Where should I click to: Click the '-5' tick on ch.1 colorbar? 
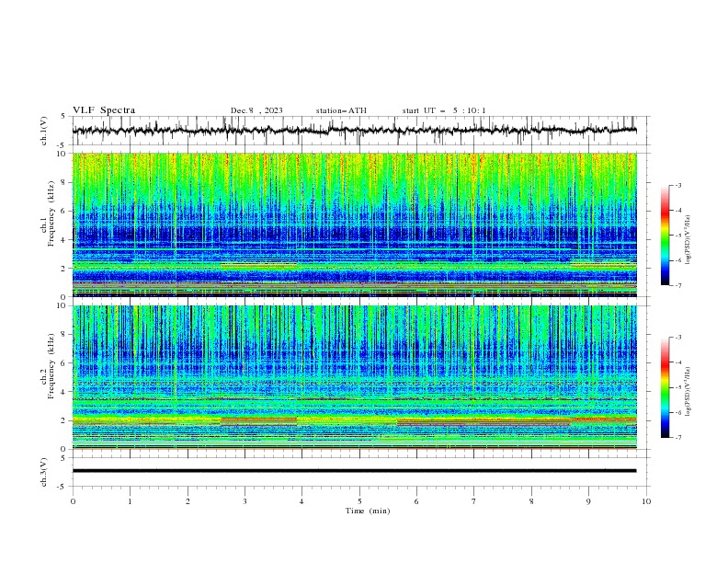click(x=678, y=236)
